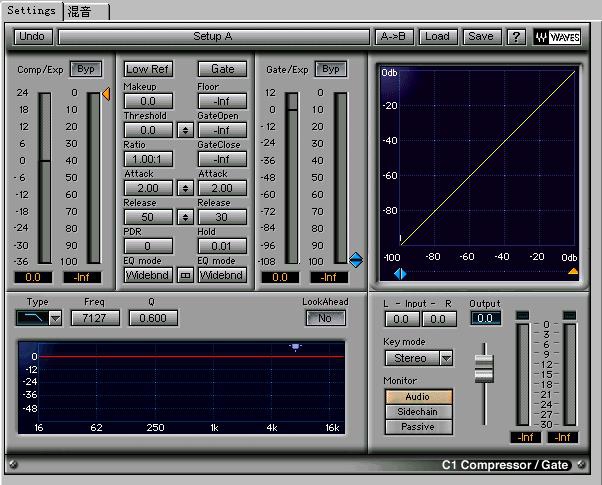
Task: Select the Audio monitor option
Action: (418, 397)
